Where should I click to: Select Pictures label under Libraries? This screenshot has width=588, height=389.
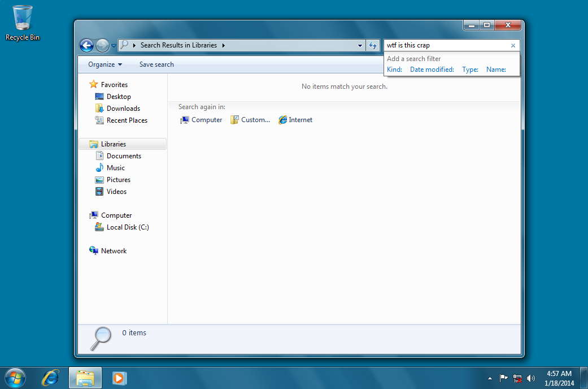119,179
